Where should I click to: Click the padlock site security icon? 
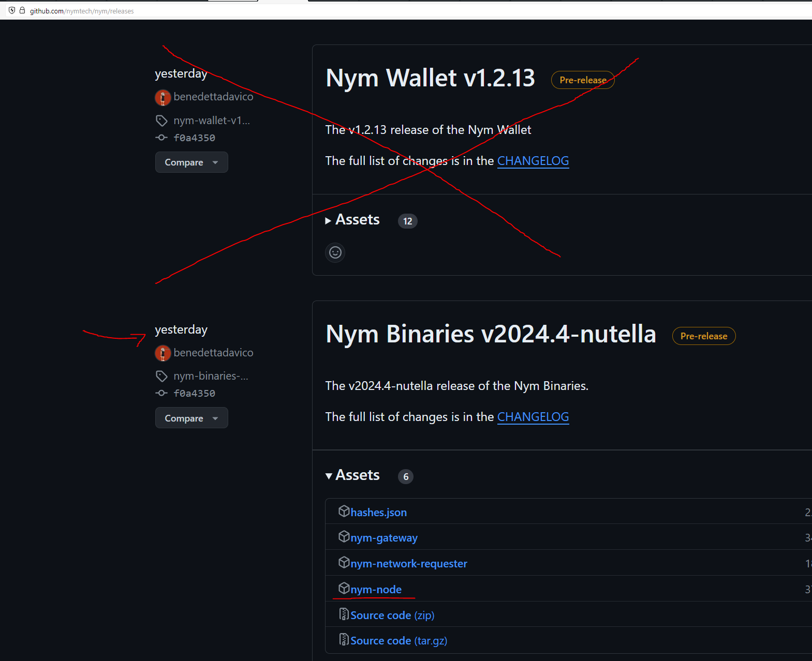22,10
